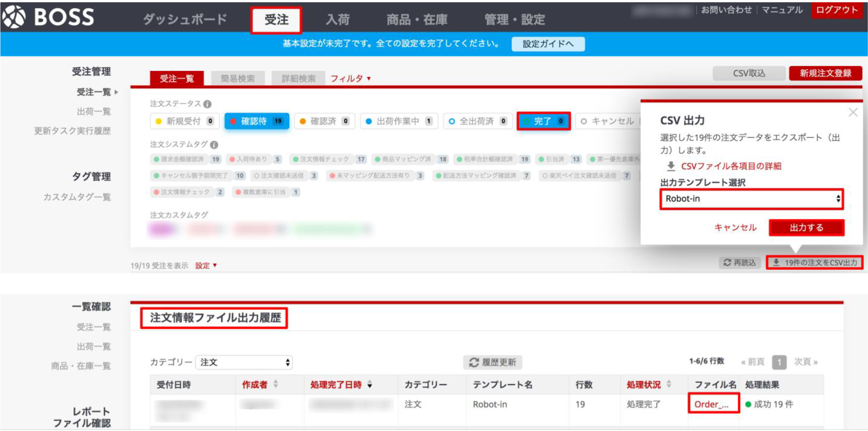Click the 再読込 refresh icon

coord(727,263)
